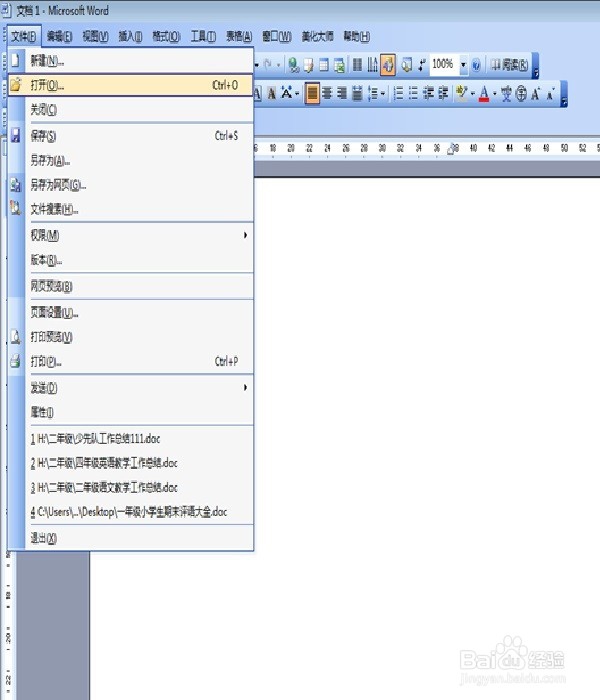
Task: Click the Character Scaling icon
Action: click(286, 93)
